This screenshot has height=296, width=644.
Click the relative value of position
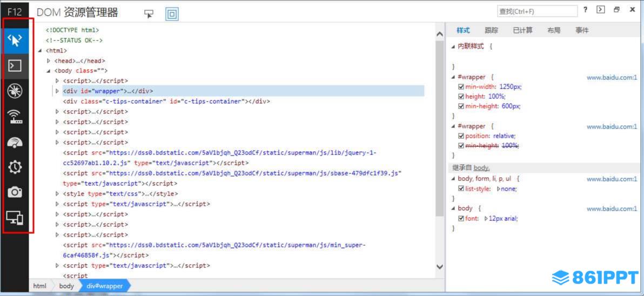point(504,136)
